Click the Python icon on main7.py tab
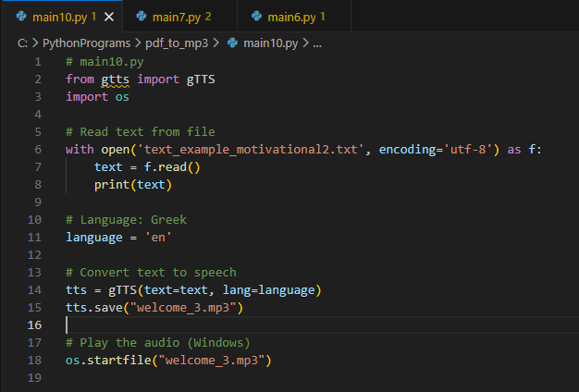The image size is (579, 392). [140, 17]
